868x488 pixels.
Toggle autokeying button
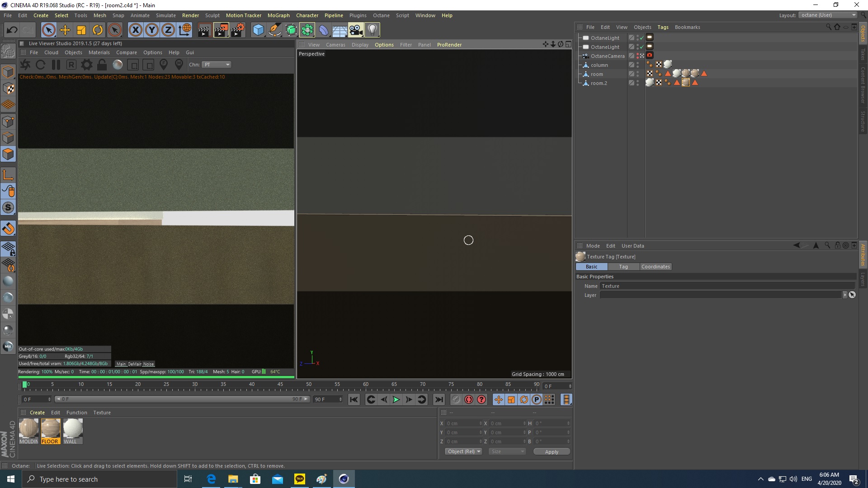click(x=469, y=399)
